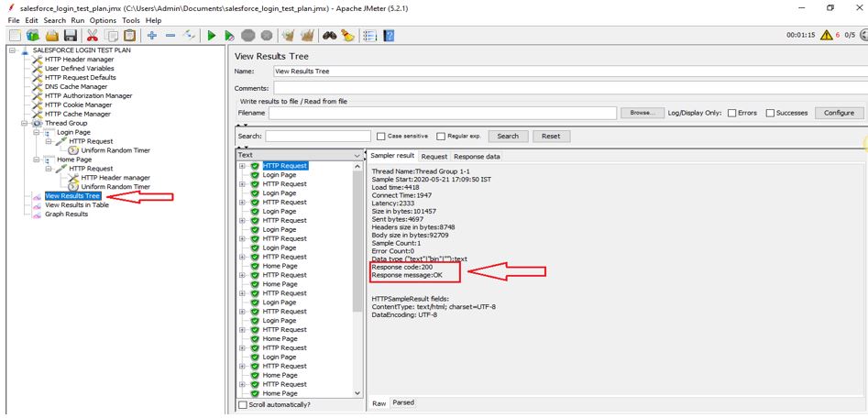Viewport: 868px width, 418px height.
Task: Click into the Filename input field
Action: pyautogui.click(x=443, y=113)
